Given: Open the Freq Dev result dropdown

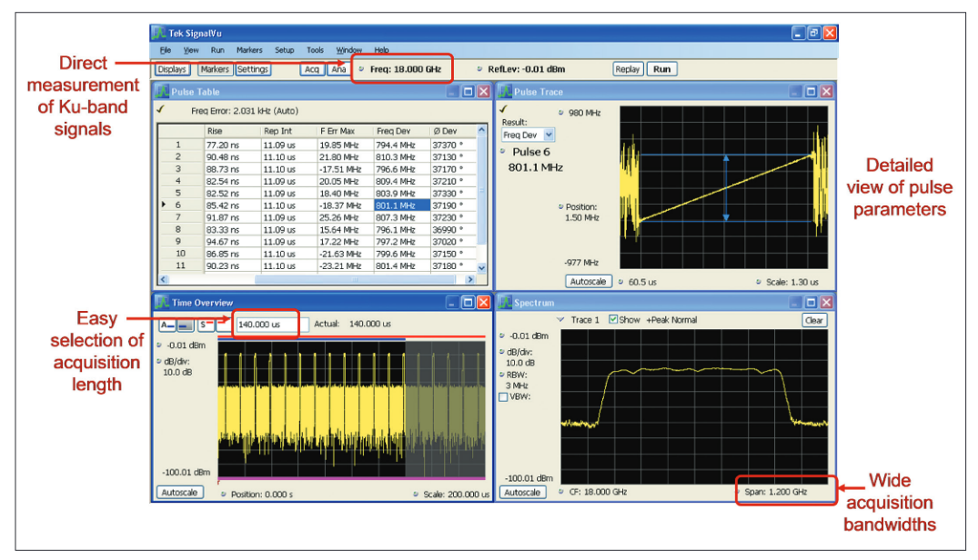Looking at the screenshot, I should [548, 135].
